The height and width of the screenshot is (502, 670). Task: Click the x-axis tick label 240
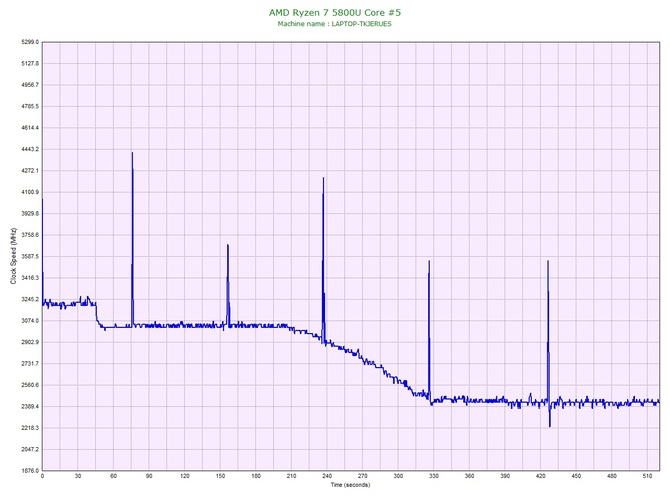tap(327, 476)
